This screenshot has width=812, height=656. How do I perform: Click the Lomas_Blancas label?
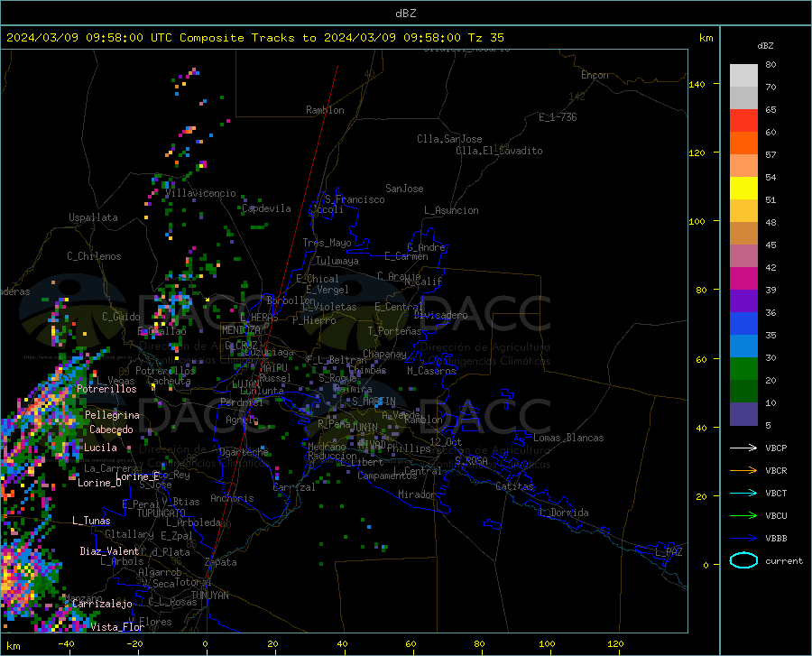pos(568,438)
